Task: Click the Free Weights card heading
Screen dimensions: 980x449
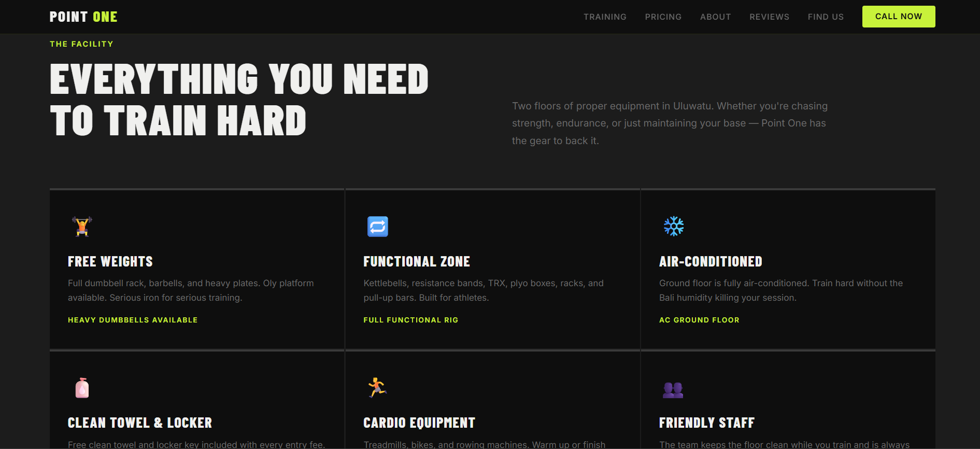Action: [110, 261]
